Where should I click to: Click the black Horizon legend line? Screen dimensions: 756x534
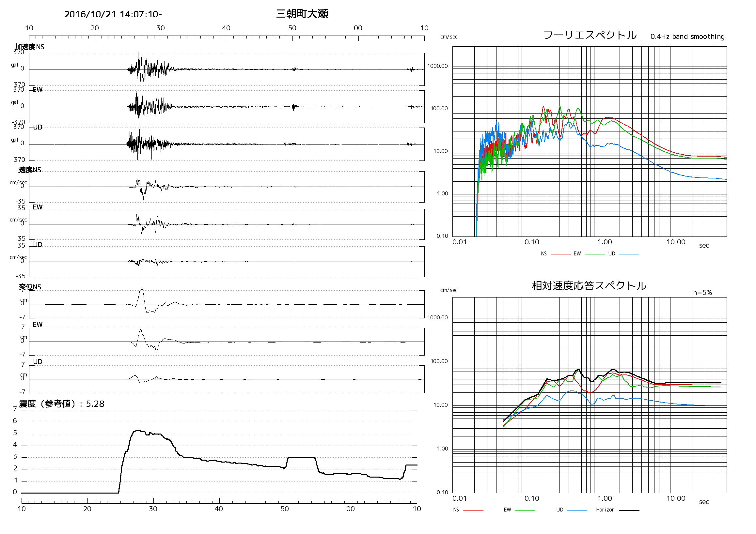[x=629, y=510]
